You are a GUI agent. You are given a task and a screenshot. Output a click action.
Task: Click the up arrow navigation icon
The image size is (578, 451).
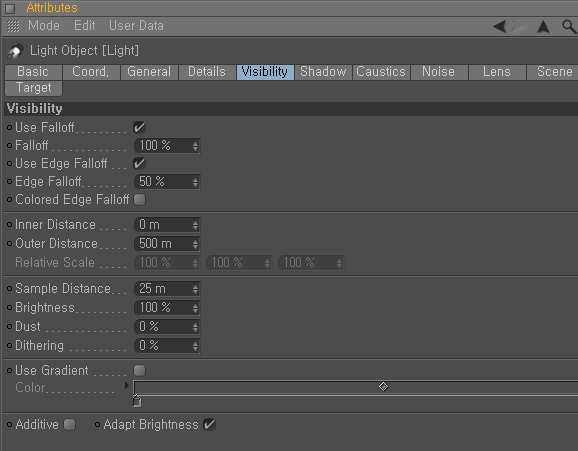pyautogui.click(x=543, y=27)
